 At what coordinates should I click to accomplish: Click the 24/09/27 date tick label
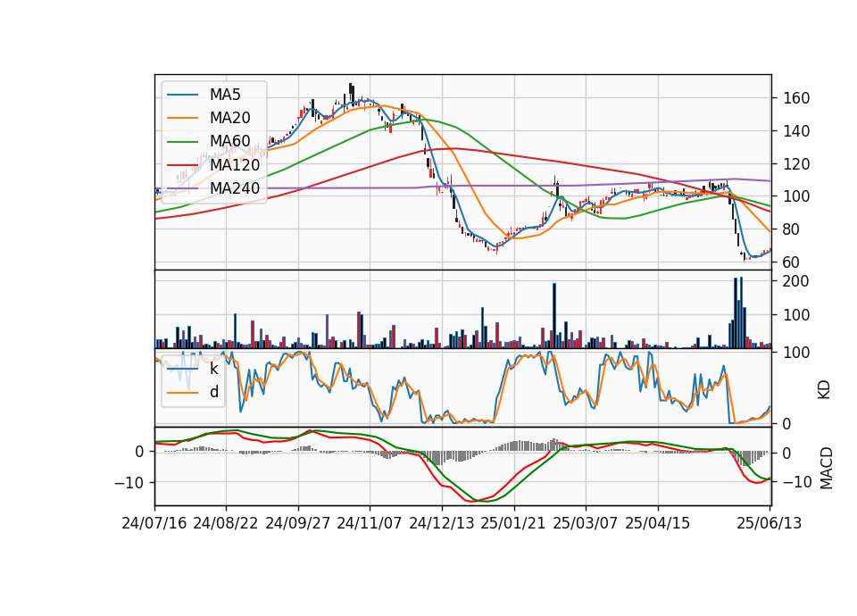[x=298, y=523]
